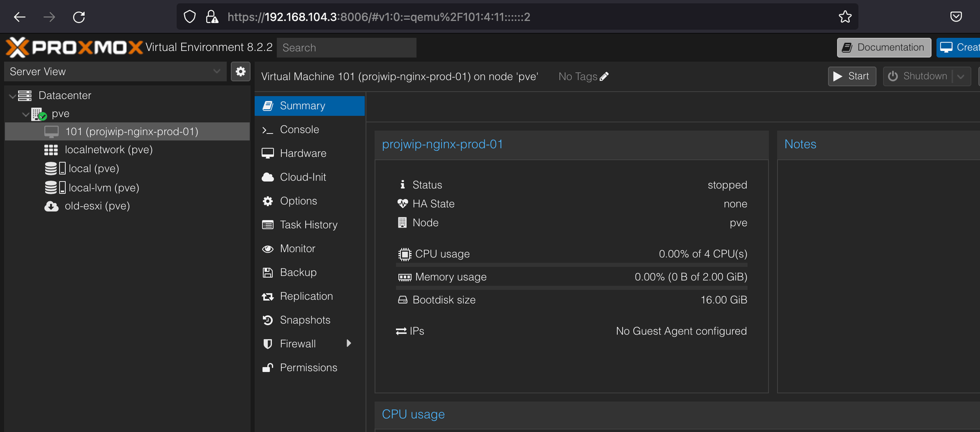Start the virtual machine

852,76
